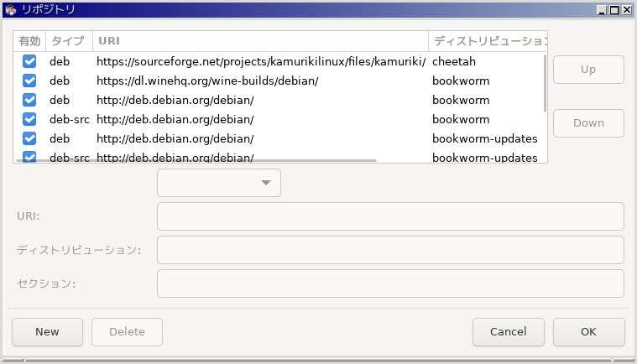Viewport: 637px width, 364px height.
Task: Toggle checkbox for deb-src bookworm repository
Action: 29,119
